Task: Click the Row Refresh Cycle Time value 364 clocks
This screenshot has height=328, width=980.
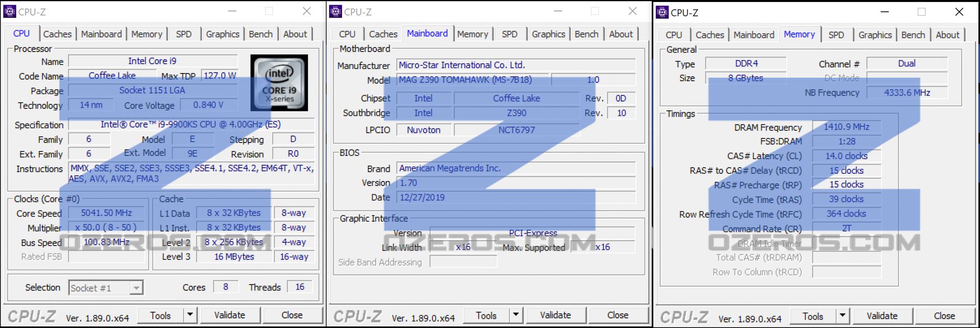Action: [x=847, y=214]
